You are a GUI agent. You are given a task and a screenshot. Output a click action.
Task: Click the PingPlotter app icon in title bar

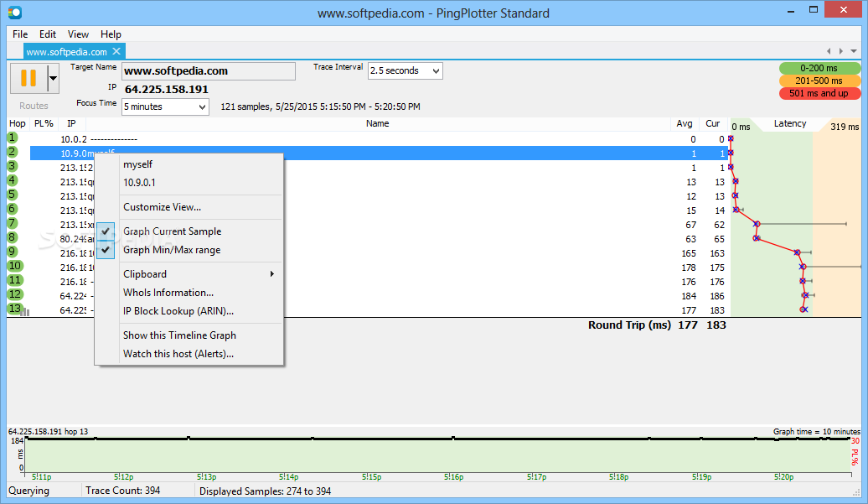tap(15, 12)
